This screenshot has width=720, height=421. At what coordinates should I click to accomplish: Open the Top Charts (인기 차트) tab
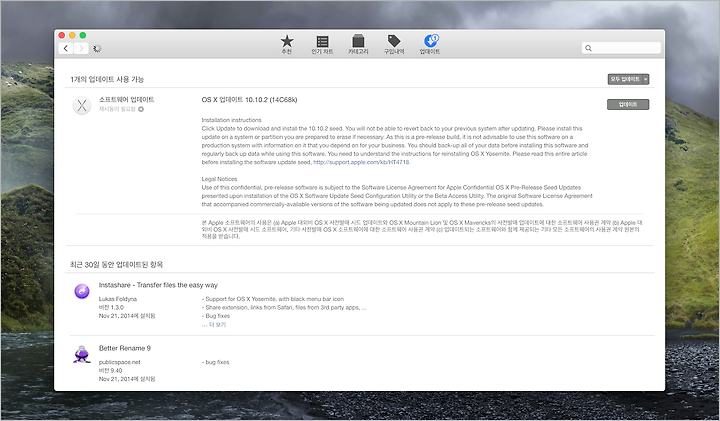322,44
